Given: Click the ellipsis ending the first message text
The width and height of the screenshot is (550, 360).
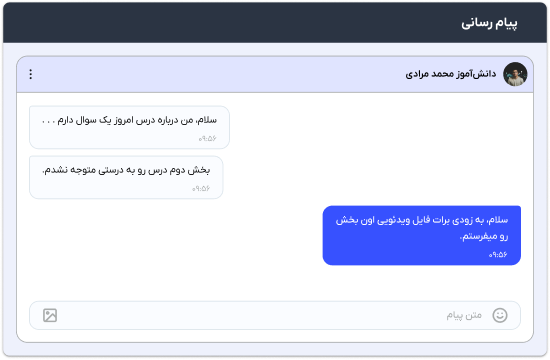Looking at the screenshot, I should [48, 122].
